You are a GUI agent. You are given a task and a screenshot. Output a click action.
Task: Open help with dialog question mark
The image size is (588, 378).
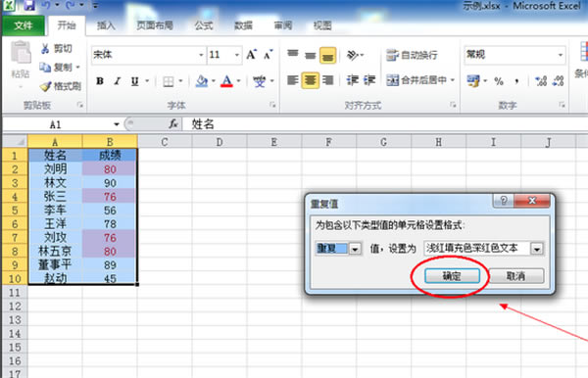tap(504, 201)
